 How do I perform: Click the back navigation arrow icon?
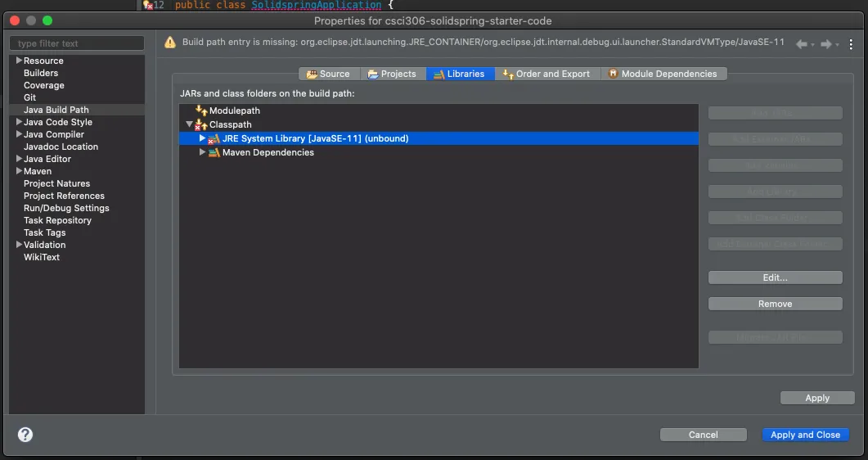802,44
